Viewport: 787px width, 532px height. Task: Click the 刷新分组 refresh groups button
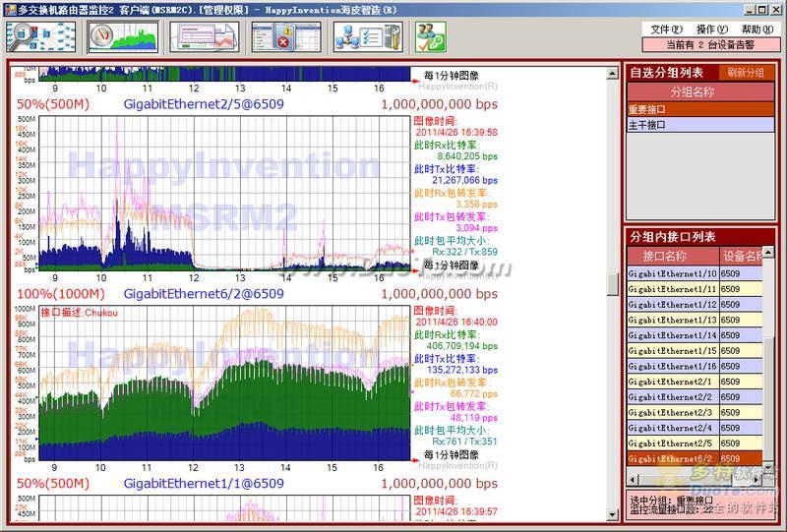746,73
